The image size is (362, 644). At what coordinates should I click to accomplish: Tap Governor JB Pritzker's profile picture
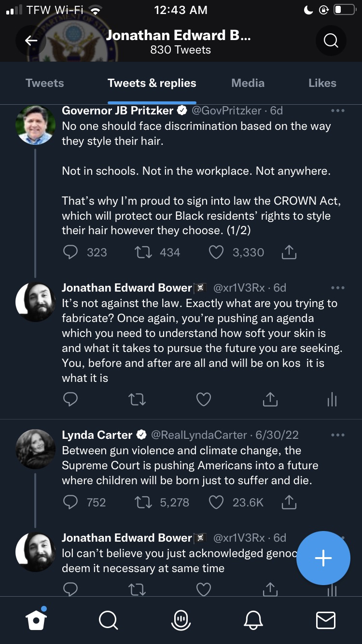tap(36, 125)
